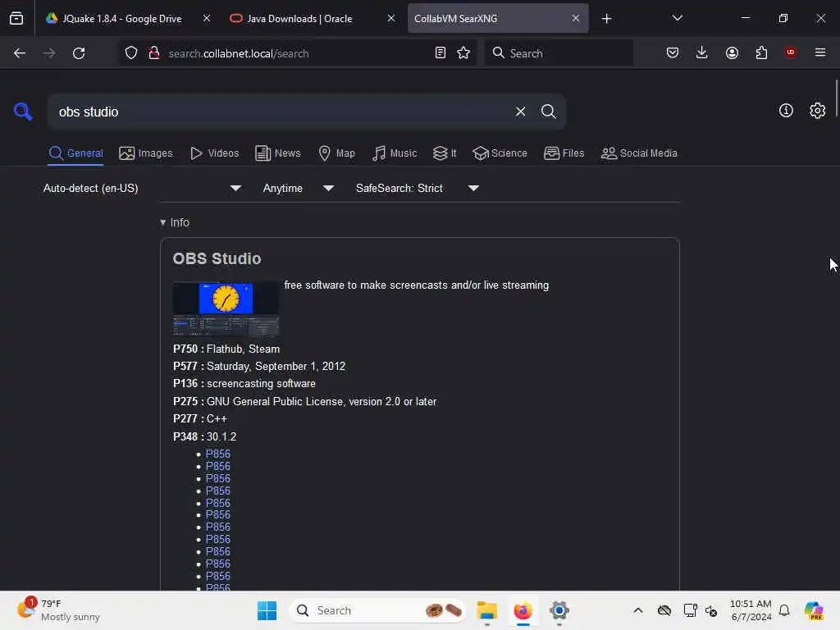Focus Firefox toolbar Search box
This screenshot has height=630, width=840.
pyautogui.click(x=559, y=53)
